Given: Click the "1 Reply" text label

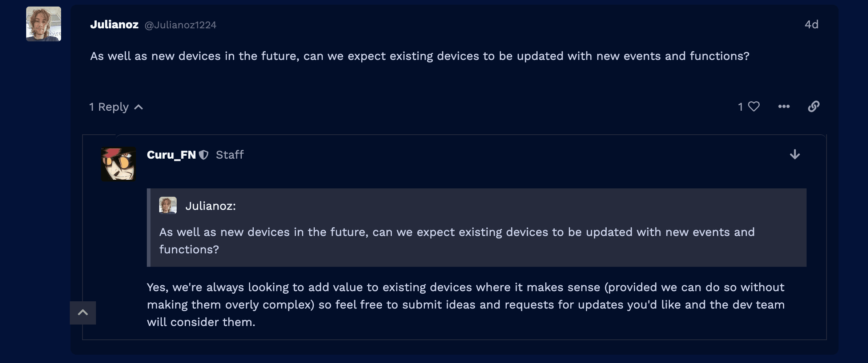Looking at the screenshot, I should click(x=109, y=107).
